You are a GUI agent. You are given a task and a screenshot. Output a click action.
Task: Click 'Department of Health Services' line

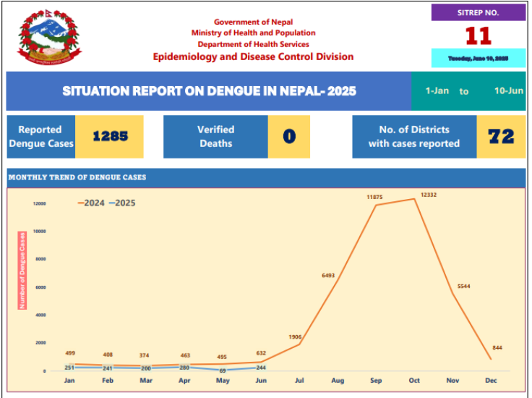click(x=253, y=44)
